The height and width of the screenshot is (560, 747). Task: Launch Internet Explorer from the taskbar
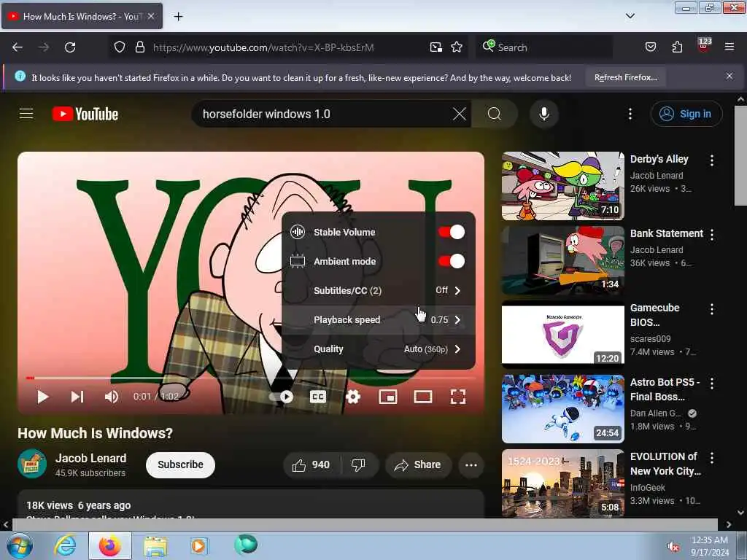65,545
